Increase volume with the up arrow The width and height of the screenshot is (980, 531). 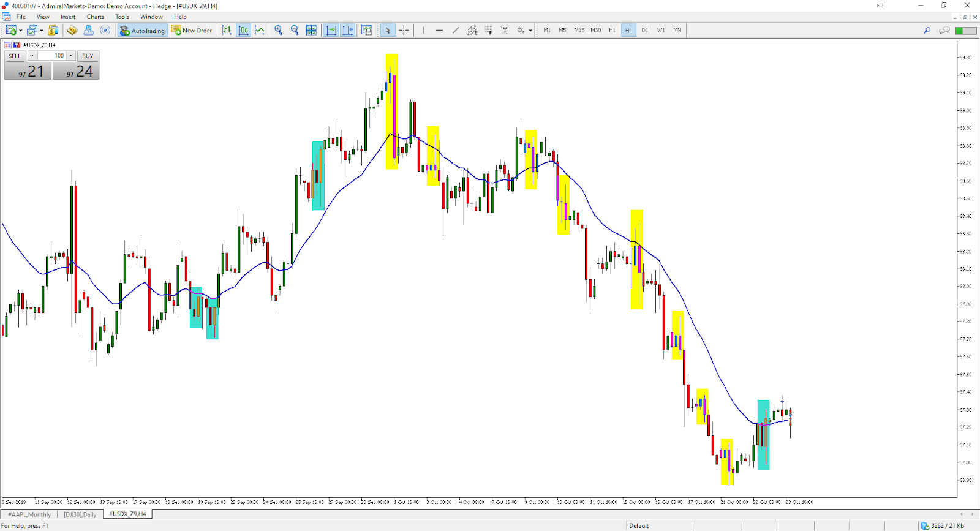pos(70,56)
